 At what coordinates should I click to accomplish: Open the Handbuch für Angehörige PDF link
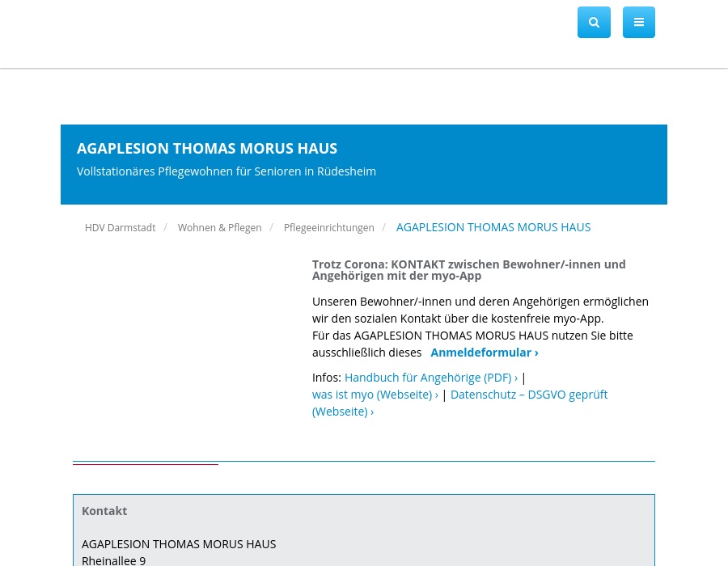point(428,377)
